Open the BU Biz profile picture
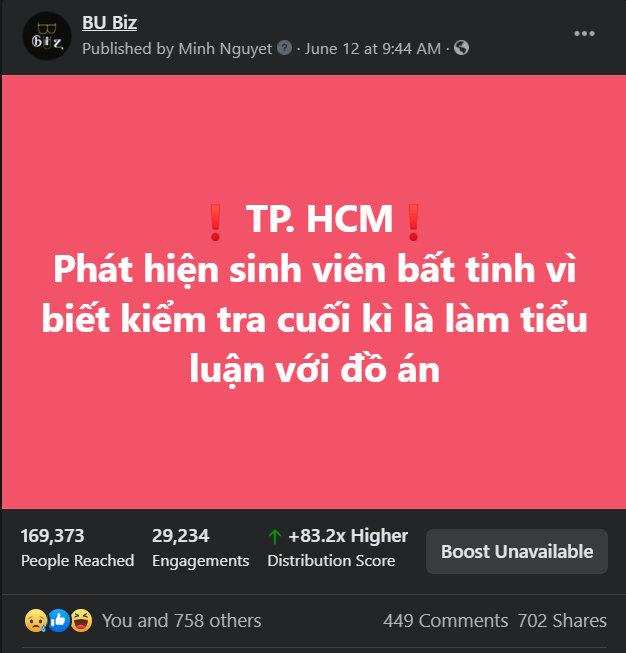This screenshot has height=653, width=626. [47, 36]
